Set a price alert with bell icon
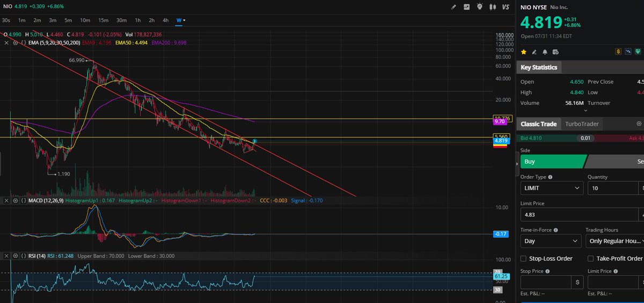The width and height of the screenshot is (644, 303). click(x=545, y=52)
